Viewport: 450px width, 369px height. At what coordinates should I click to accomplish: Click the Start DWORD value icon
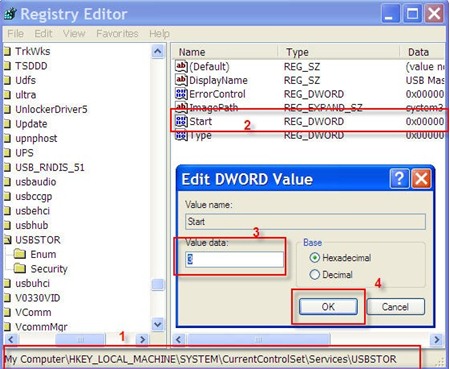(181, 122)
